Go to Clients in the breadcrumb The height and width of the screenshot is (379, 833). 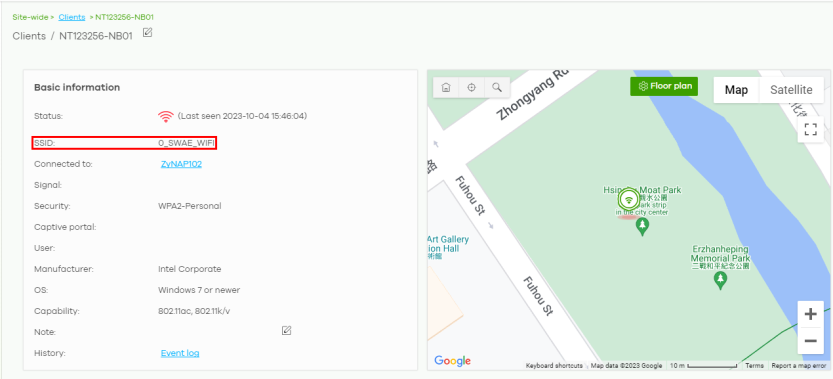pos(72,17)
